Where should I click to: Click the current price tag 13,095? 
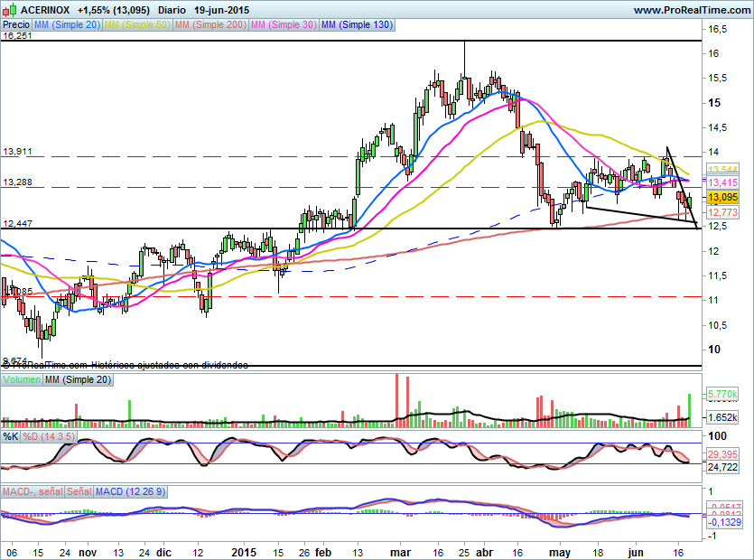(723, 197)
